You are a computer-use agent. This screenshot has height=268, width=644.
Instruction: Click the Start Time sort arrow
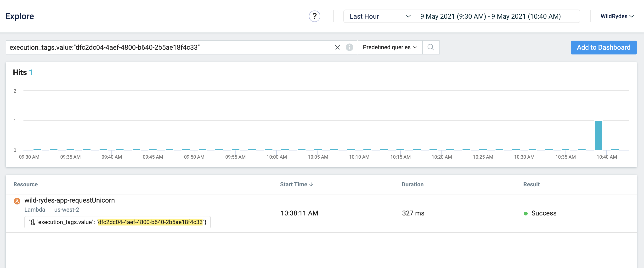click(311, 184)
